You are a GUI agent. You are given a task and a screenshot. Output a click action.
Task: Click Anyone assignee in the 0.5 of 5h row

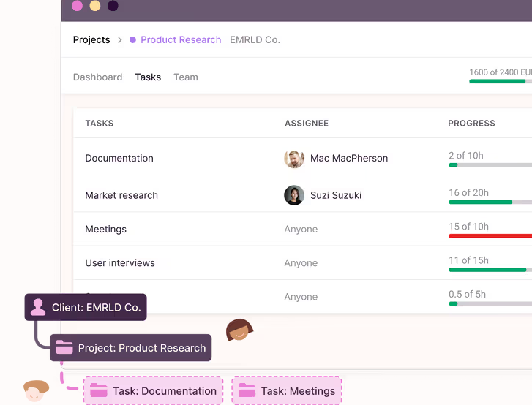(301, 297)
